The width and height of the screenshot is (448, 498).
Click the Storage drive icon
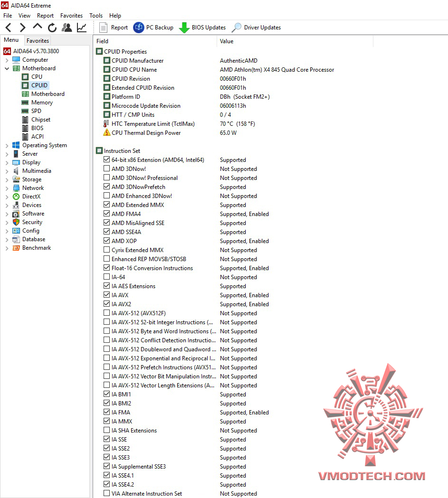tap(16, 179)
